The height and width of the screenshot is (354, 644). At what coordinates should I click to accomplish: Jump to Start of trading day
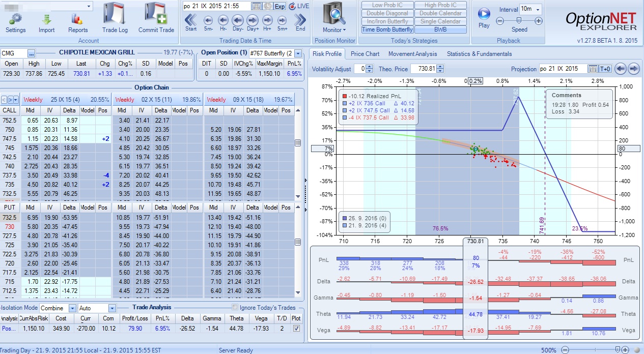click(x=191, y=23)
